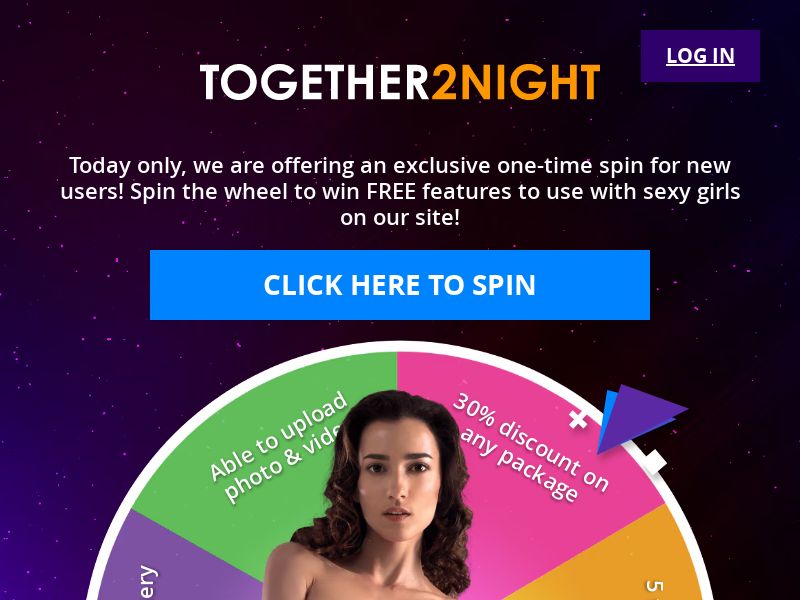Click the white TOGETHER part of the logo

(x=315, y=82)
